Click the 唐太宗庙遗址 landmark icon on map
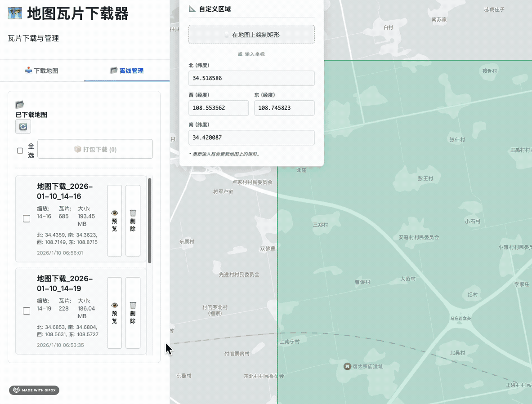 click(347, 366)
